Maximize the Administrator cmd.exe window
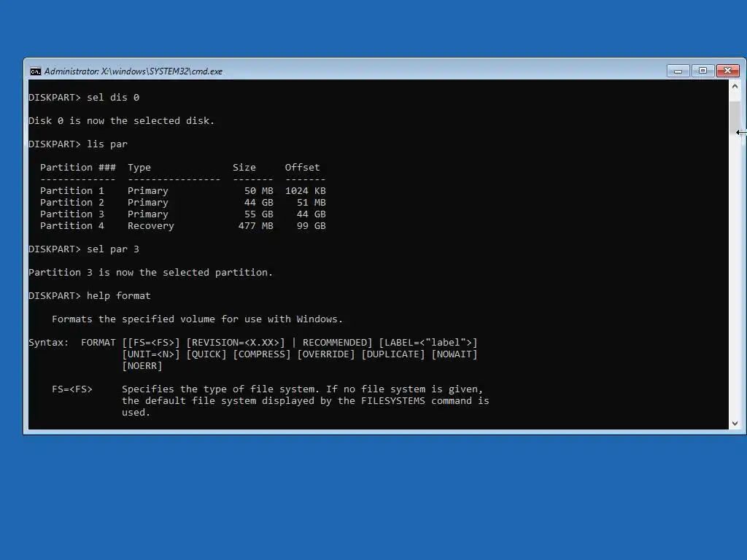The width and height of the screenshot is (747, 560). coord(703,71)
